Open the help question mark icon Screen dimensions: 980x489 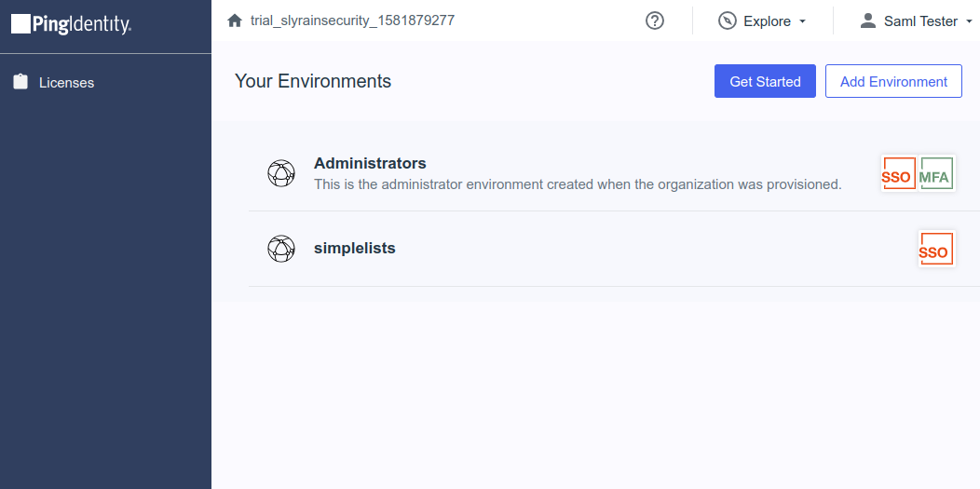click(x=654, y=20)
